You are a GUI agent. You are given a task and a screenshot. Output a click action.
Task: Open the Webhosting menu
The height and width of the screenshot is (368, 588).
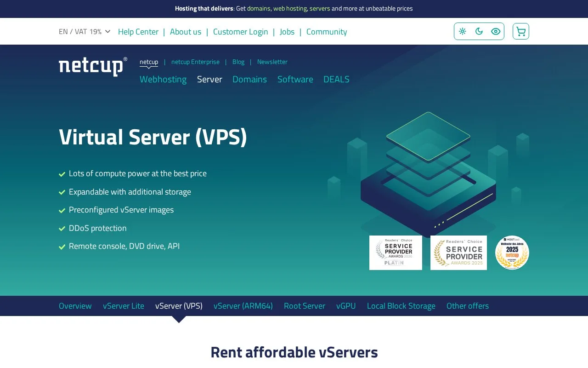point(163,79)
